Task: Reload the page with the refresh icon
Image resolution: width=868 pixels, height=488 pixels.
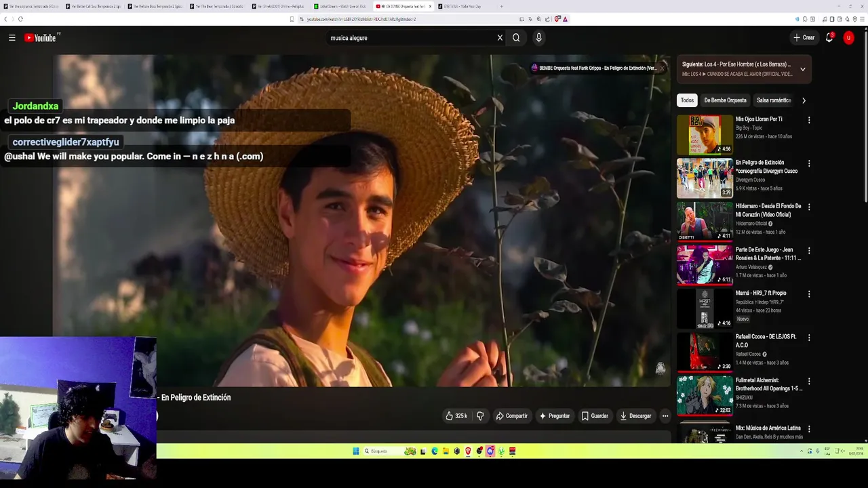Action: [20, 19]
